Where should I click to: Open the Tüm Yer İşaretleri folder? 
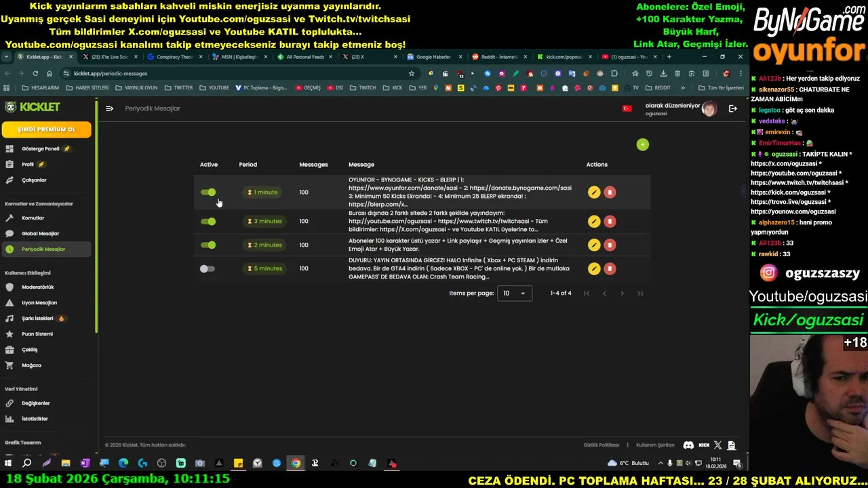(721, 88)
